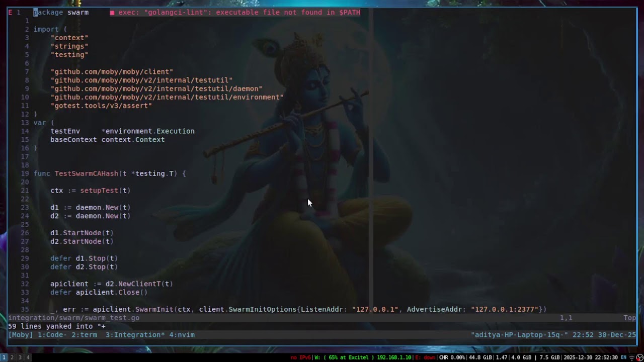
Task: Click the 7.5 GiB memory value
Action: coord(550,357)
